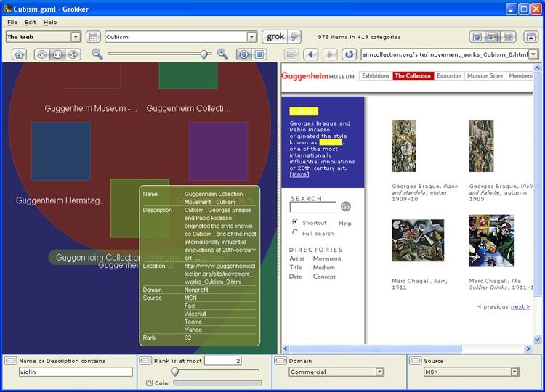Open the Concept directory link
The height and width of the screenshot is (392, 545).
point(324,277)
